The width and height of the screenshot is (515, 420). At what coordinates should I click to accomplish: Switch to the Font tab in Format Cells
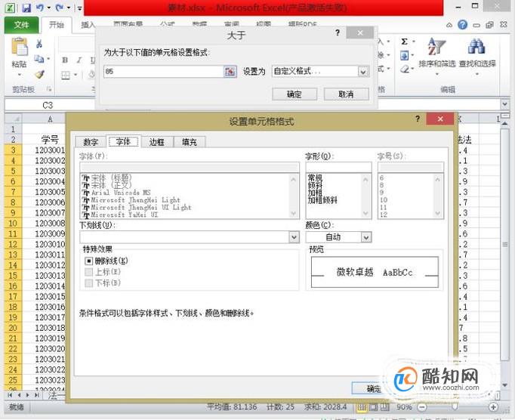(x=124, y=141)
